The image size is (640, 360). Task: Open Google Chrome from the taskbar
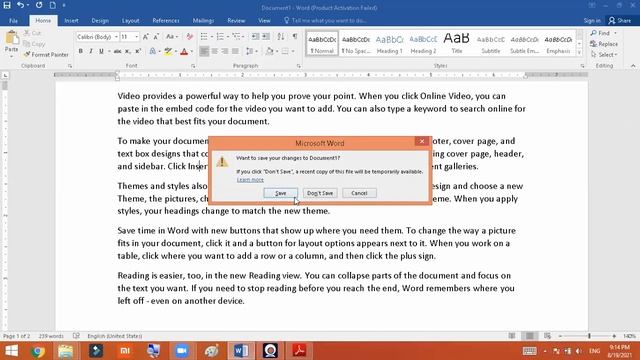click(38, 351)
